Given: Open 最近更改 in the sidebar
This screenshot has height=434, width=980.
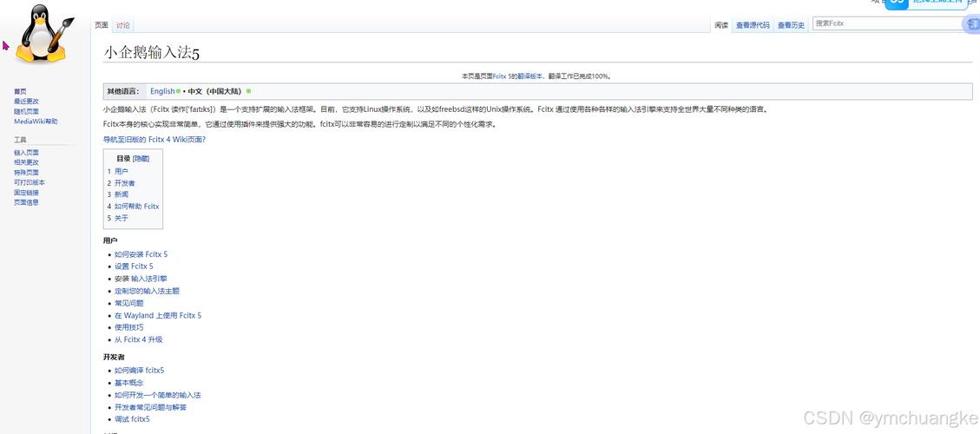Looking at the screenshot, I should tap(26, 102).
